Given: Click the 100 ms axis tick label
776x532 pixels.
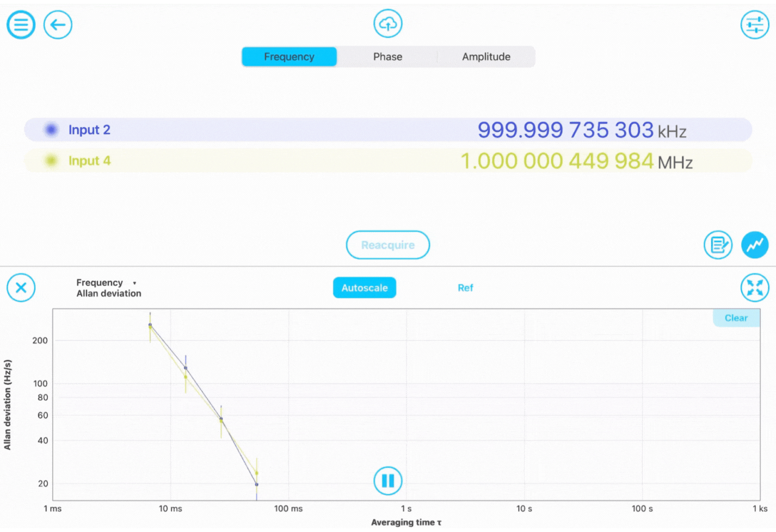Looking at the screenshot, I should point(288,509).
